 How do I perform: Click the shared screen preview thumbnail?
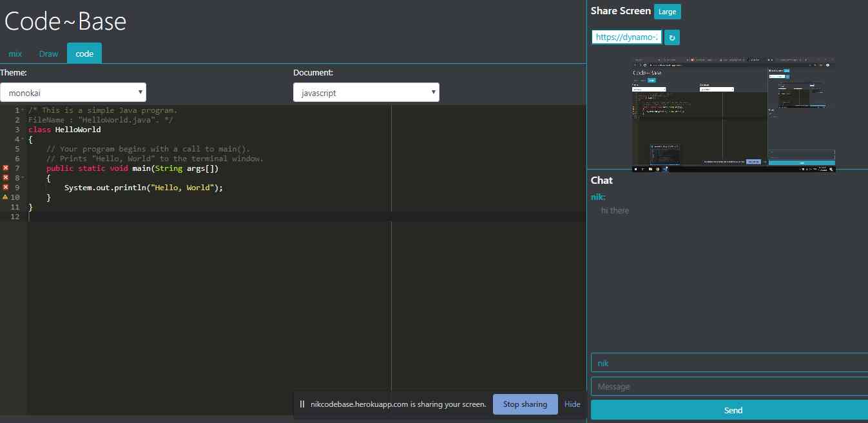pyautogui.click(x=734, y=115)
